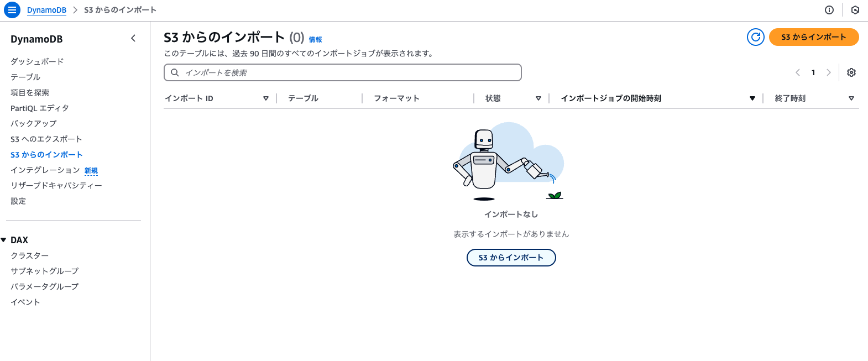Select PartiQL エディタ in sidebar

click(39, 108)
